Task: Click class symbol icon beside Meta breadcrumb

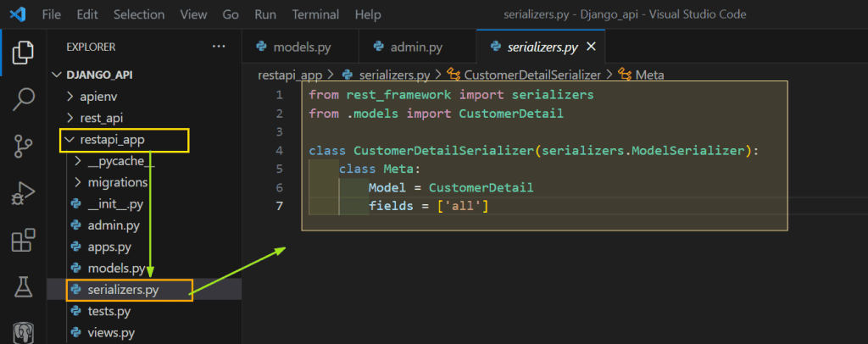Action: (x=625, y=74)
